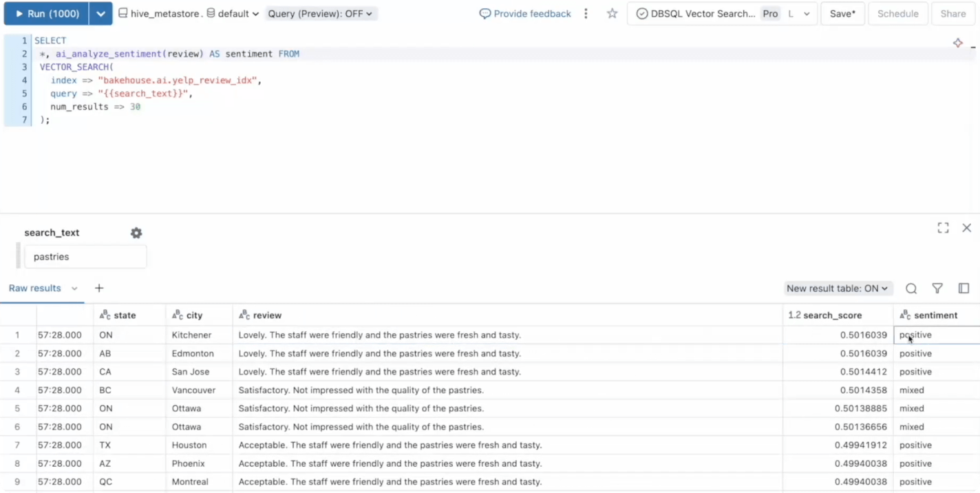Open the results filter funnel icon
The width and height of the screenshot is (980, 493).
pyautogui.click(x=937, y=289)
